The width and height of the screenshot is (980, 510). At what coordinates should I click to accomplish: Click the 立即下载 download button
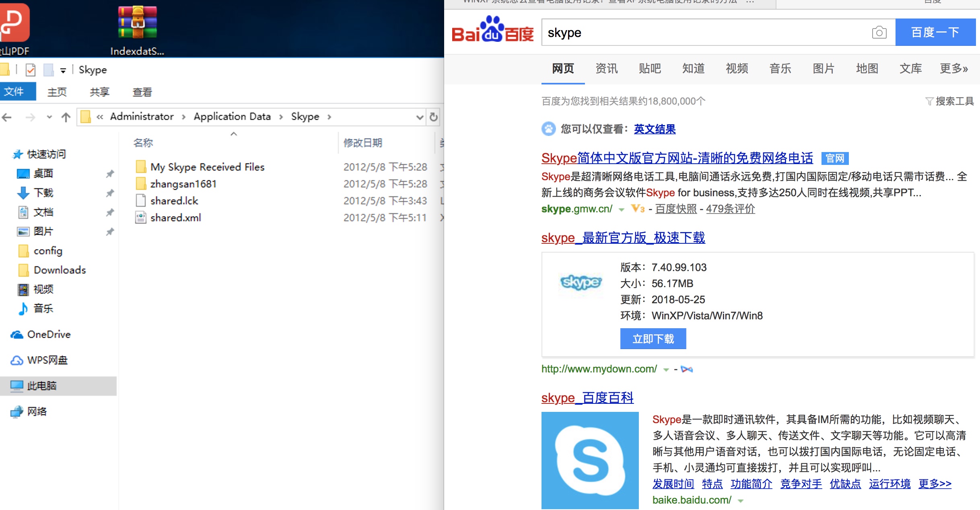point(653,339)
